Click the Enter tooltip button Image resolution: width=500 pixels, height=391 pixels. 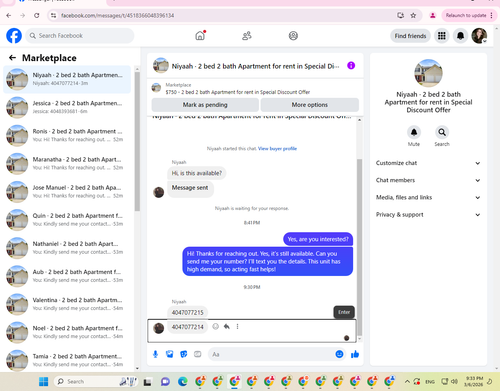pos(344,312)
